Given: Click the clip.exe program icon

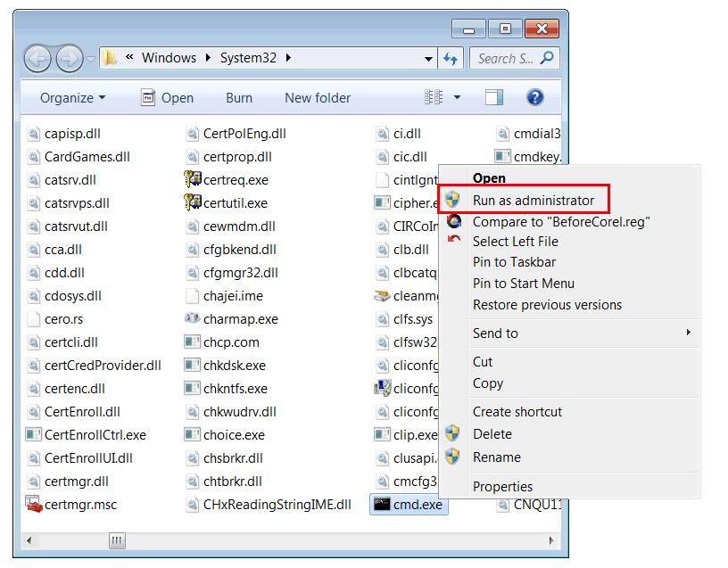Looking at the screenshot, I should pos(382,435).
